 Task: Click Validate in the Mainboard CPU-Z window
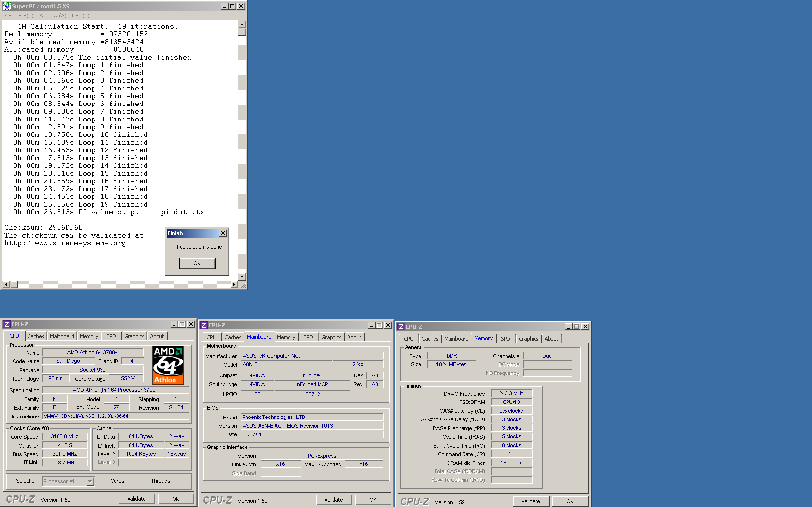[x=333, y=500]
